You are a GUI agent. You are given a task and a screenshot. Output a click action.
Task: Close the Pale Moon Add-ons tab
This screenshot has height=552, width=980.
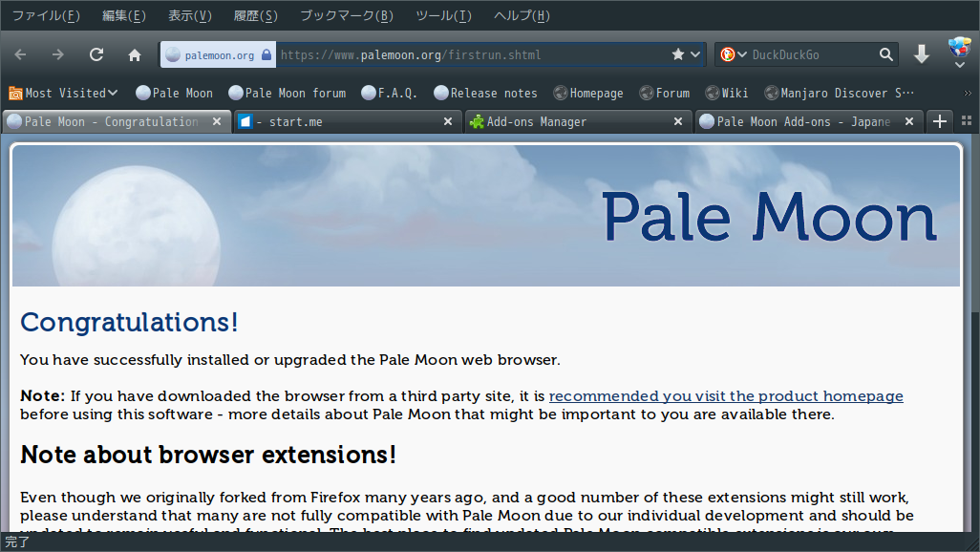point(909,122)
